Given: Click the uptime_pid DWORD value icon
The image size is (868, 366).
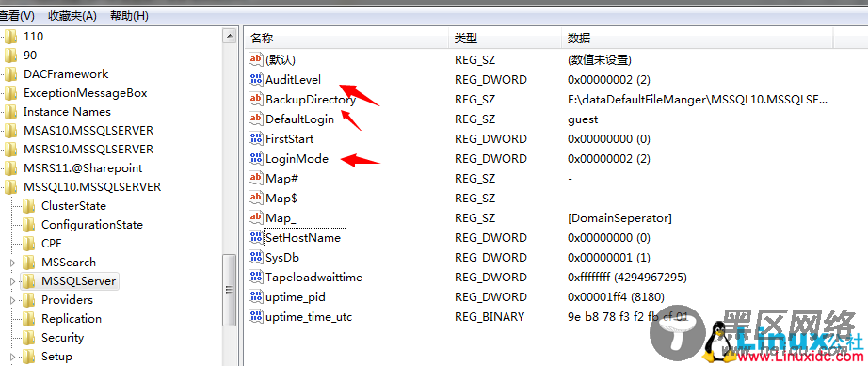Looking at the screenshot, I should (256, 297).
